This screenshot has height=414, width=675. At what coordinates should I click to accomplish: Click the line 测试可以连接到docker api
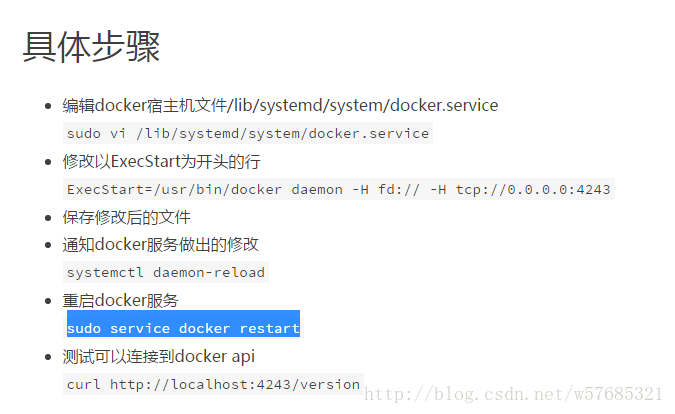pos(159,356)
